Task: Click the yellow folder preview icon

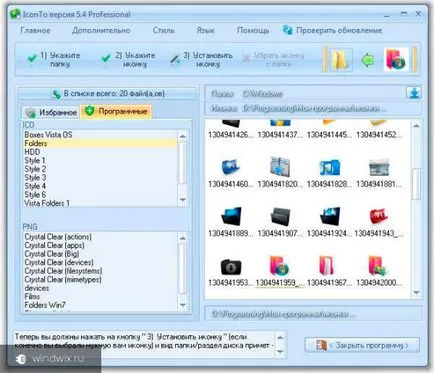Action: (340, 60)
